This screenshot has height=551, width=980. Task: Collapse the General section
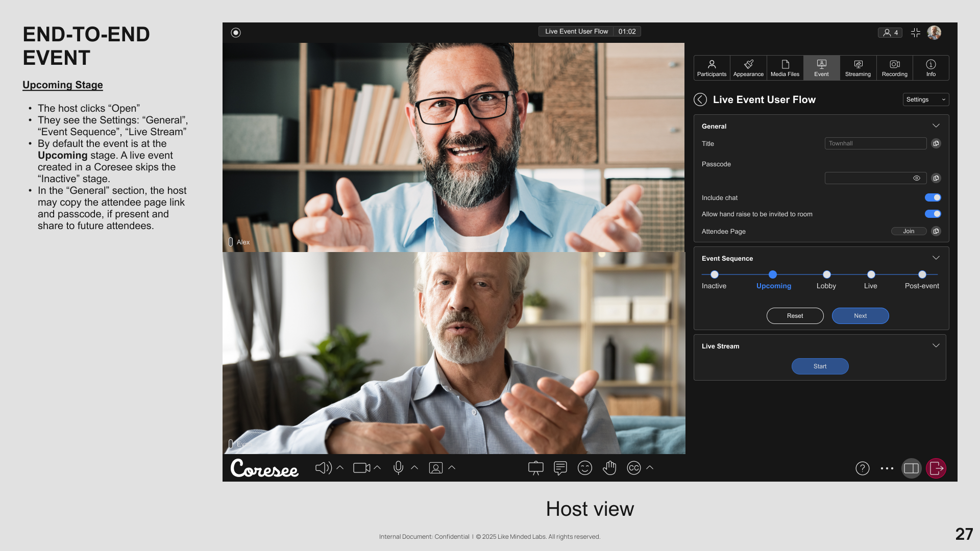936,126
